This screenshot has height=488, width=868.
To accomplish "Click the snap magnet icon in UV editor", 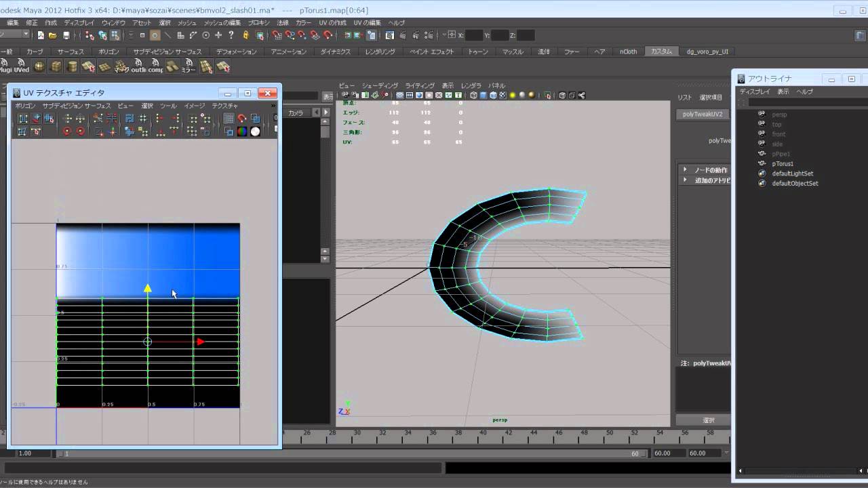I will click(241, 119).
